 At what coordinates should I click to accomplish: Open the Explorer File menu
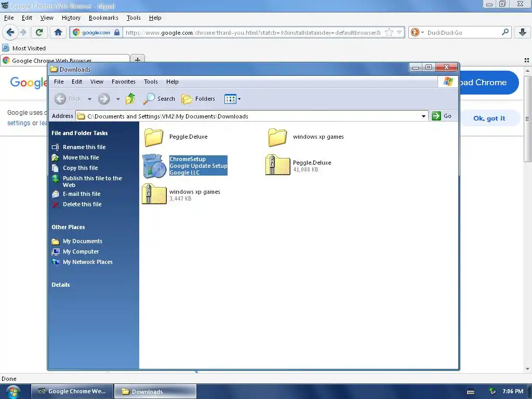(x=59, y=82)
